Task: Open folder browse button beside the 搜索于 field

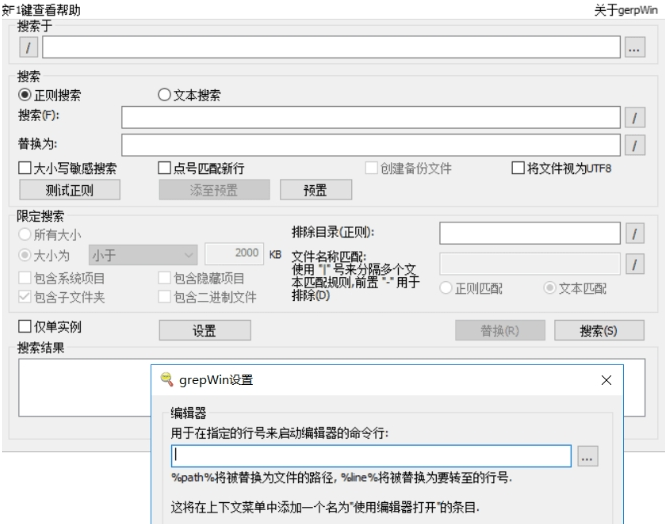Action: [x=634, y=47]
